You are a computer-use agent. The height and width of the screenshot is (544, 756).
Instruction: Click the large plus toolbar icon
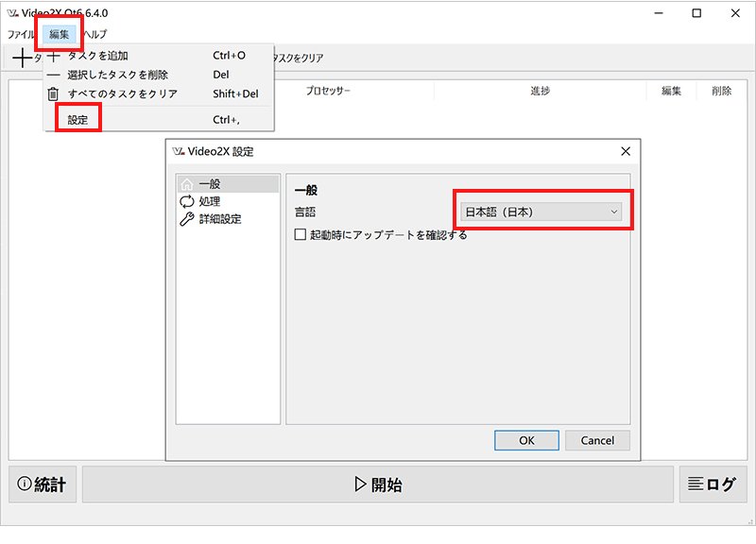(x=22, y=58)
